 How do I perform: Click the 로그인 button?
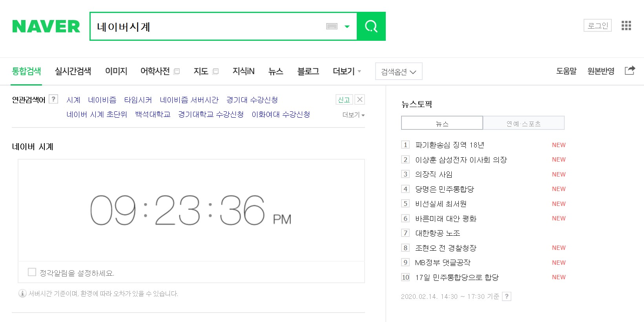[x=598, y=25]
